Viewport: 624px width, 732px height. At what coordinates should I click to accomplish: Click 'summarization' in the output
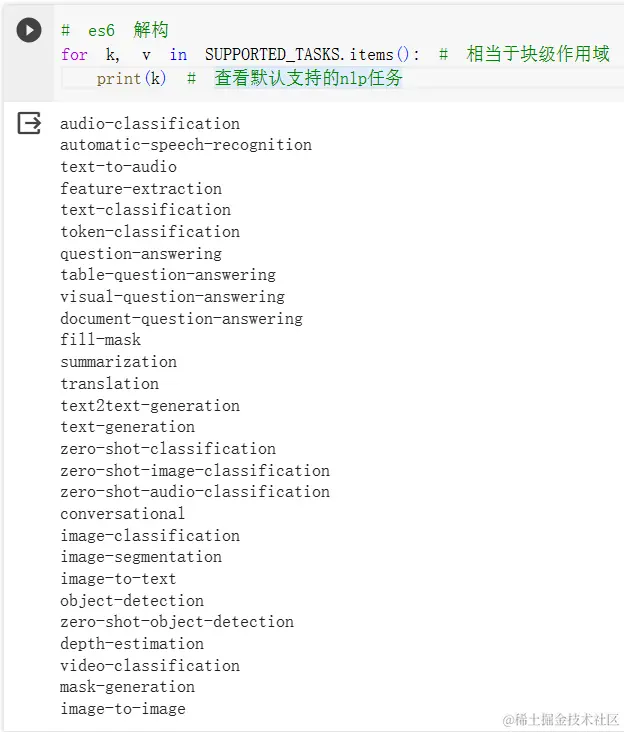point(118,362)
